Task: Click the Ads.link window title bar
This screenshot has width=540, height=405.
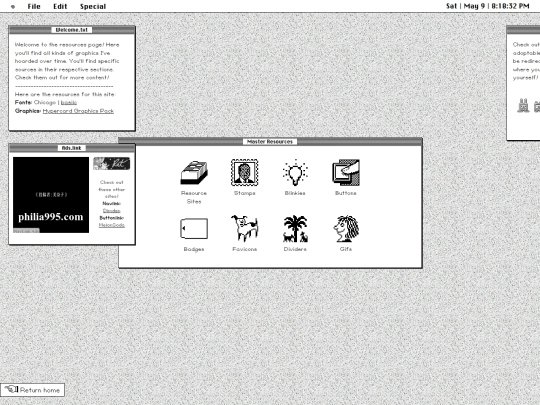Action: point(72,148)
